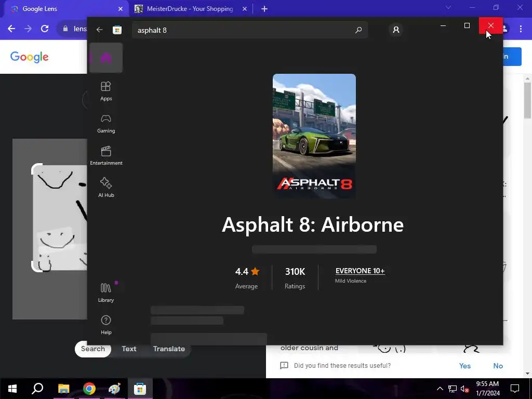Click the Asphalt 8 game cover image
532x399 pixels.
[314, 136]
